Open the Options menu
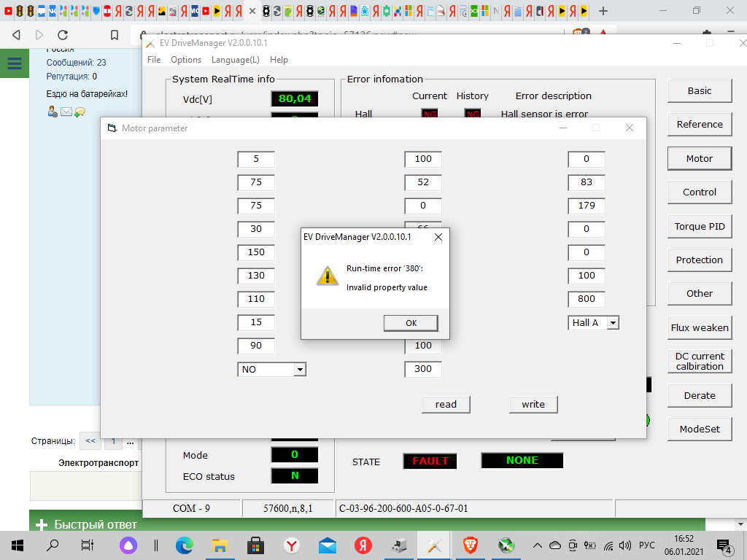747x560 pixels. (186, 60)
